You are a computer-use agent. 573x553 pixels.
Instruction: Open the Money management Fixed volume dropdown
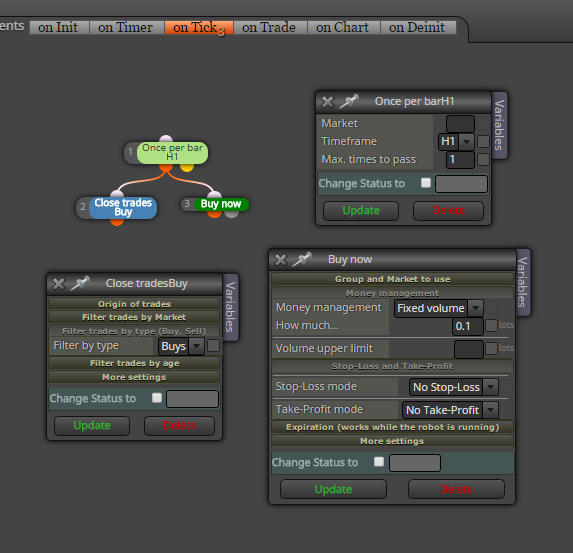[x=439, y=308]
